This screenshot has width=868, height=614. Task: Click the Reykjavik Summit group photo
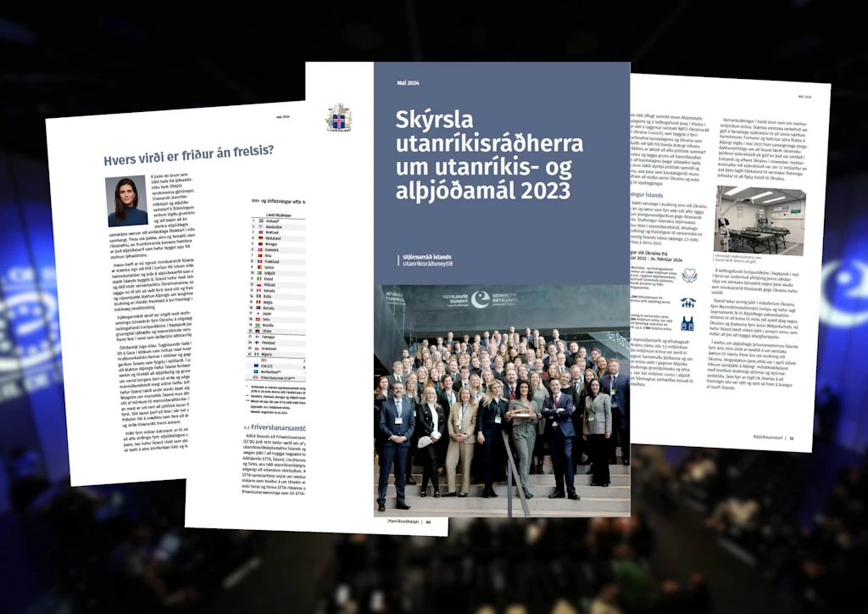pyautogui.click(x=502, y=401)
